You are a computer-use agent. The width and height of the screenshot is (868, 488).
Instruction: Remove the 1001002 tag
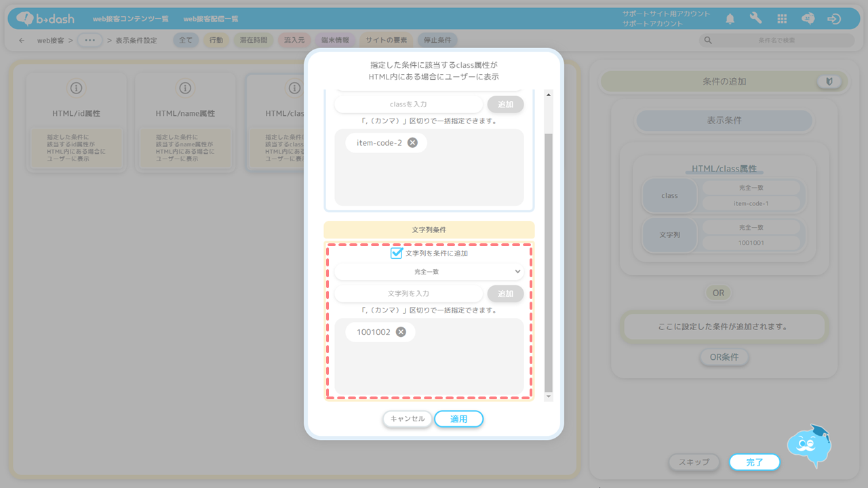[x=401, y=332]
